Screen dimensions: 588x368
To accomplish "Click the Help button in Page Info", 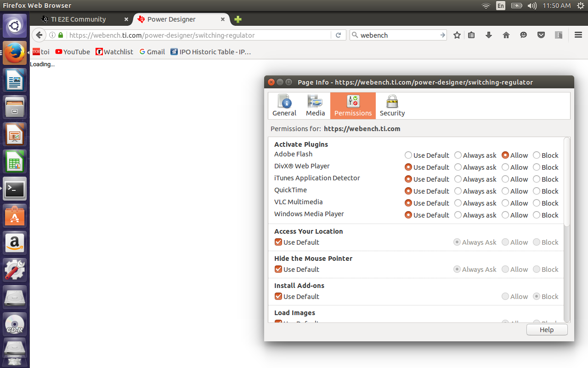I will tap(547, 330).
